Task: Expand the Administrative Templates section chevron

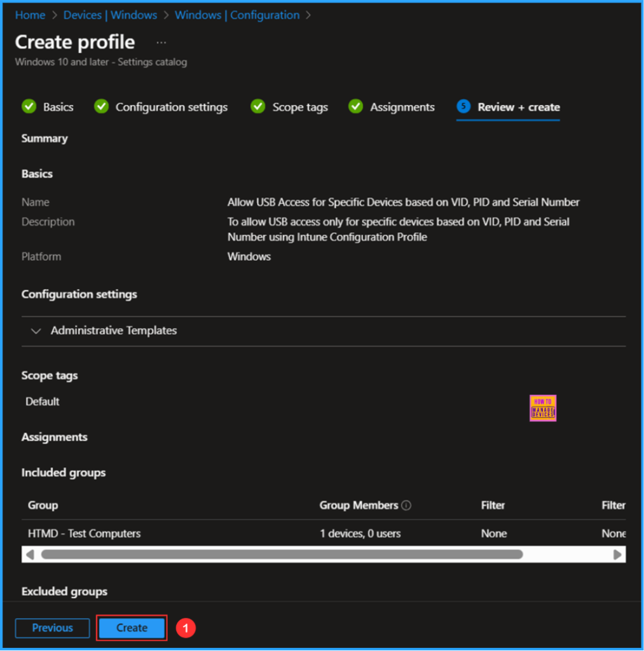Action: [x=36, y=331]
